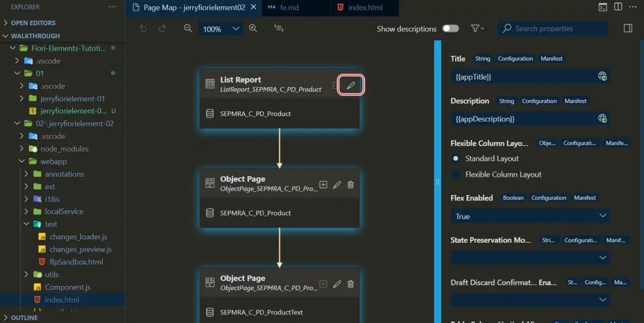
Task: Edit the second Object Page using pencil
Action: pos(337,284)
